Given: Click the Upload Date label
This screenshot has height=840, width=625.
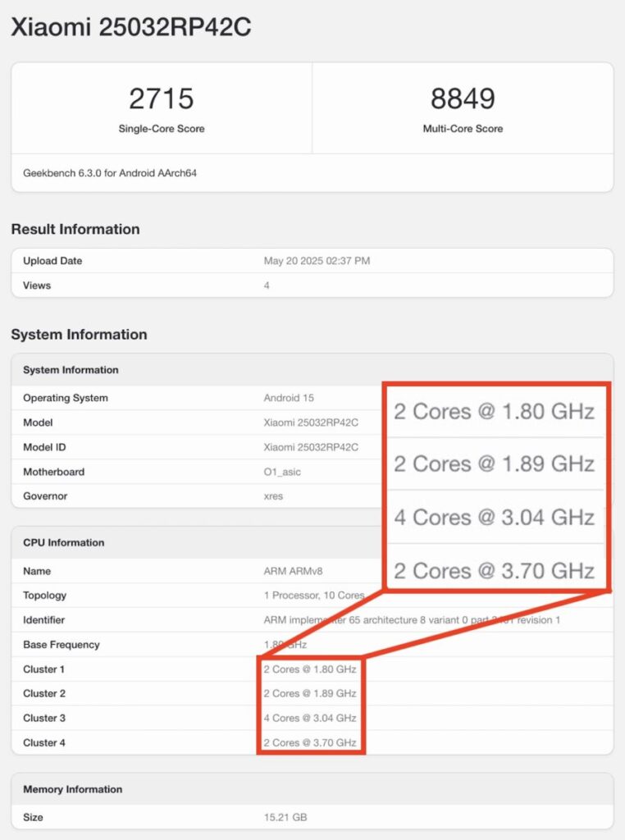Looking at the screenshot, I should click(52, 261).
